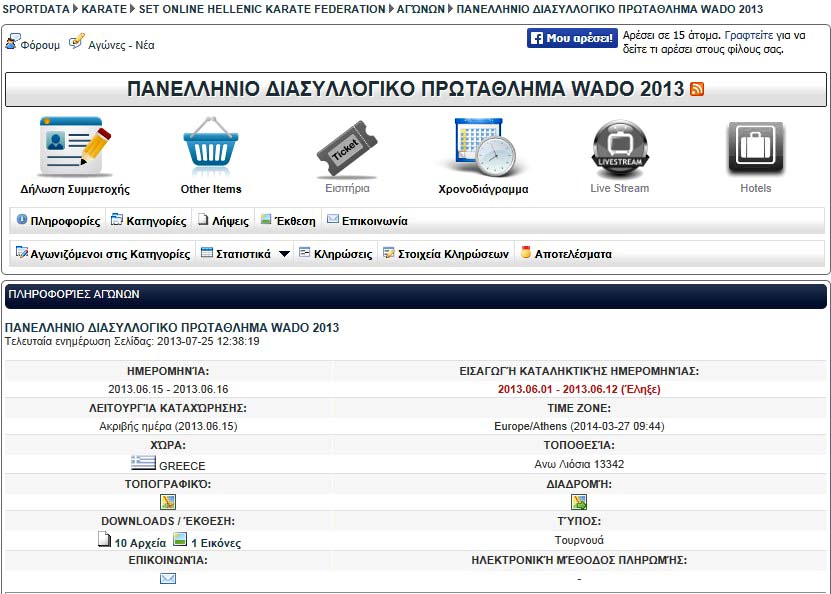Click the Επικοινωνία envelope icon in table
This screenshot has width=831, height=594.
[168, 578]
